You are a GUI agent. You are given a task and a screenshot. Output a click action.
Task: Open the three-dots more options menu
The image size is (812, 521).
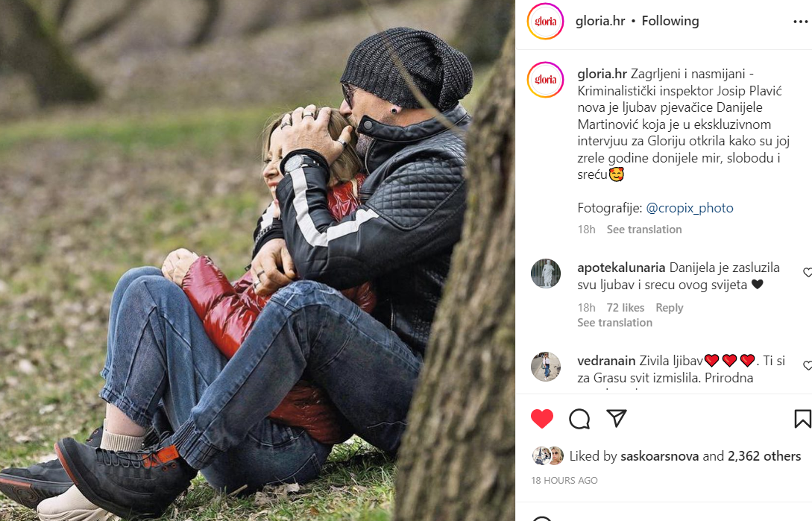pos(801,22)
